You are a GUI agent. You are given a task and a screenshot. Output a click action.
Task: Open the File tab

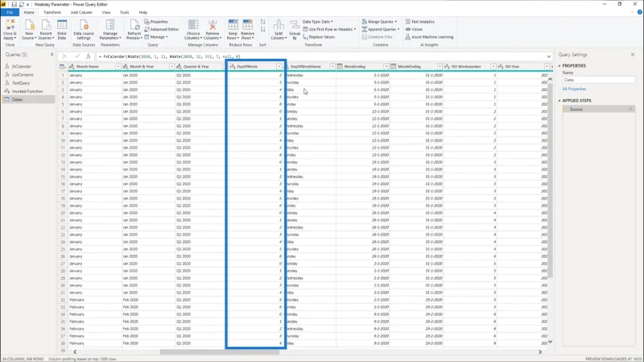(10, 12)
